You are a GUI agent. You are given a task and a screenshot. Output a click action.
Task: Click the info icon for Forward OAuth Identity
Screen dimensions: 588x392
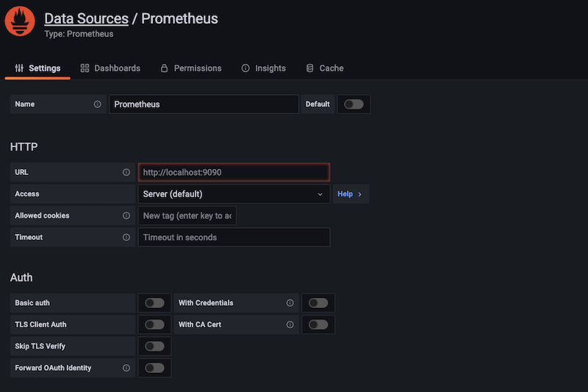click(x=126, y=368)
